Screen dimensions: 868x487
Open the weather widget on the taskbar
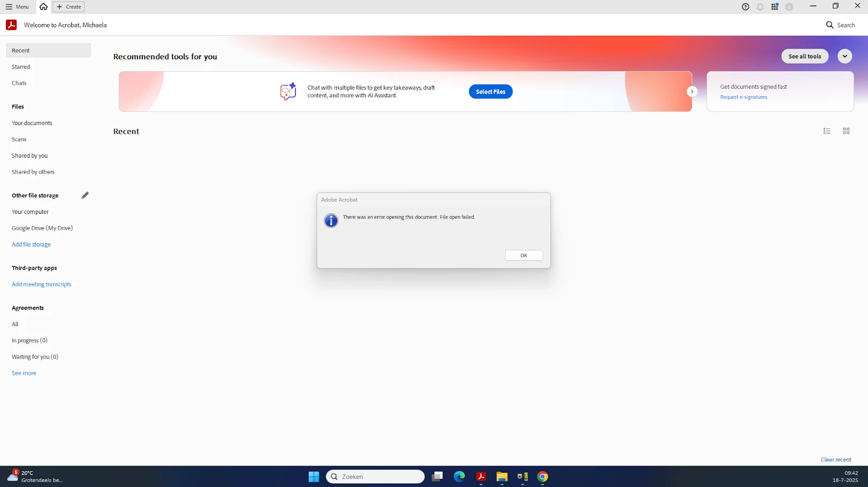pyautogui.click(x=35, y=476)
